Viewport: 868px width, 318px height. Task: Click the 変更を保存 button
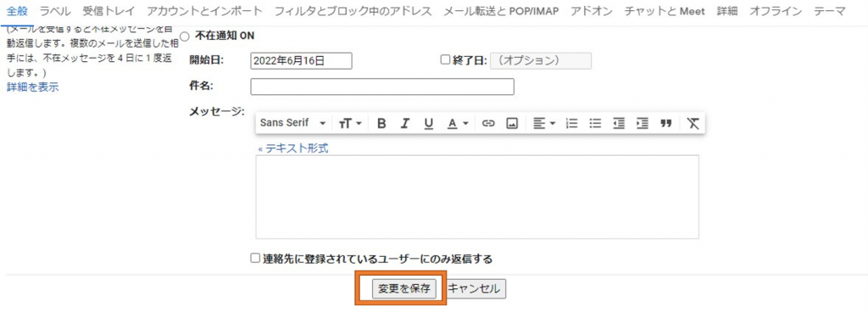tap(403, 288)
